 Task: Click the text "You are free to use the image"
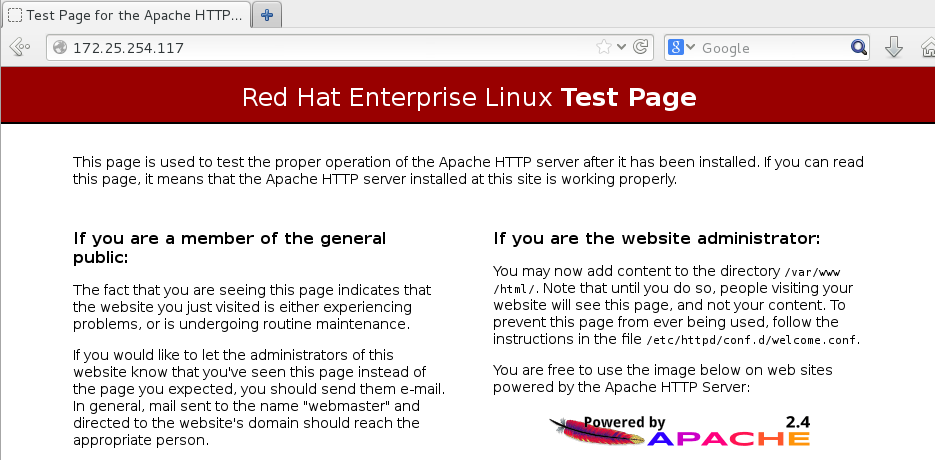coord(662,378)
